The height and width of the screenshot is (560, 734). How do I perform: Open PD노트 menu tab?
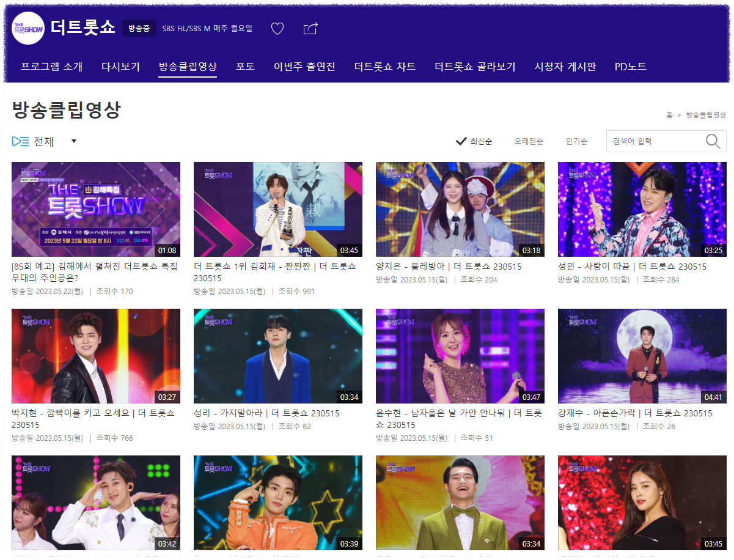tap(631, 67)
